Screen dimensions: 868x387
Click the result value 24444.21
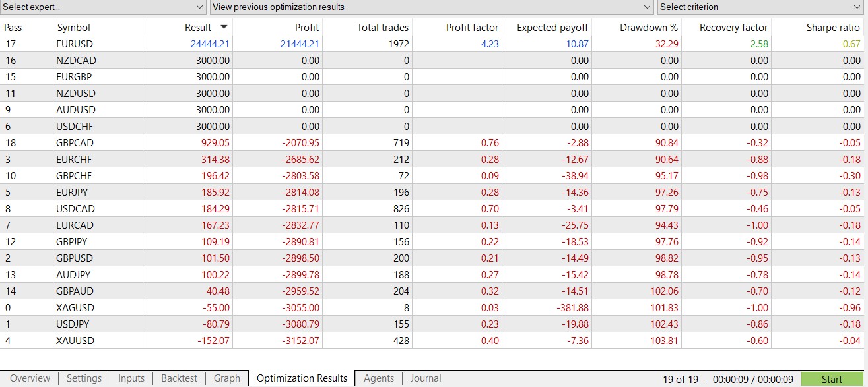pos(211,44)
